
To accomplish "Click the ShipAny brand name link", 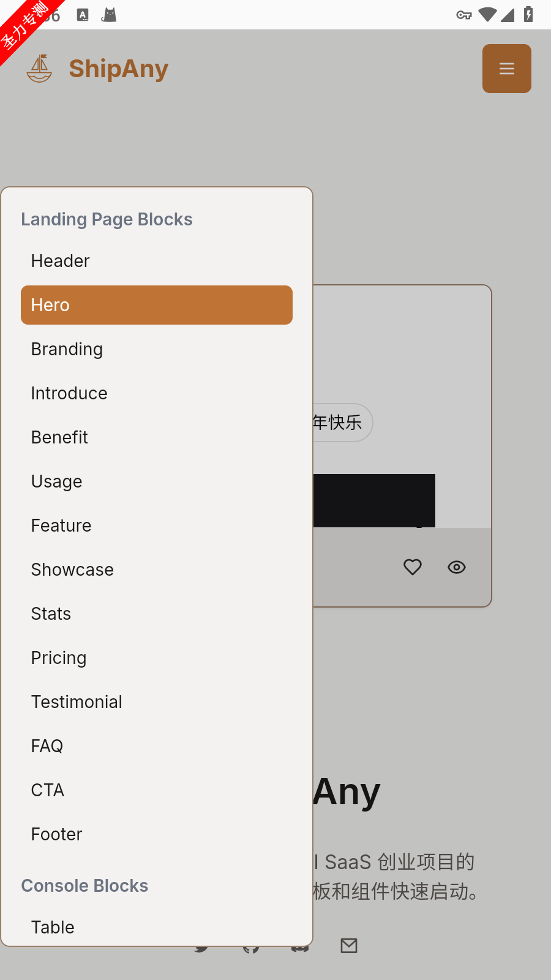I will [118, 69].
